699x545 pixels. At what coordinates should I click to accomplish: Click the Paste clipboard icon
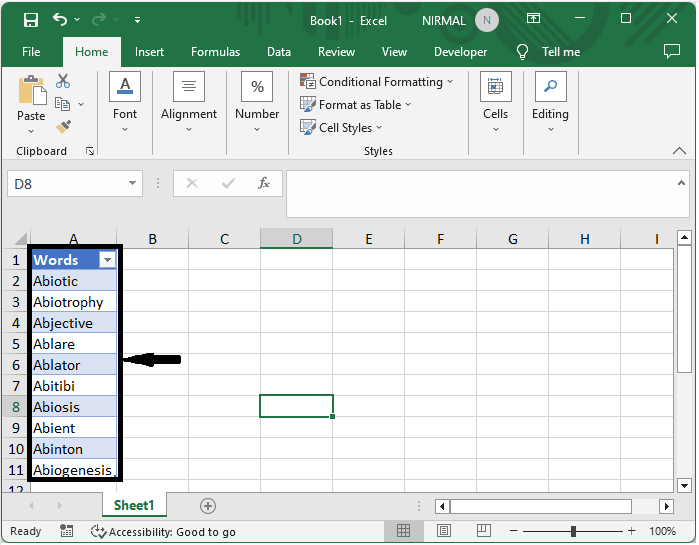point(32,90)
